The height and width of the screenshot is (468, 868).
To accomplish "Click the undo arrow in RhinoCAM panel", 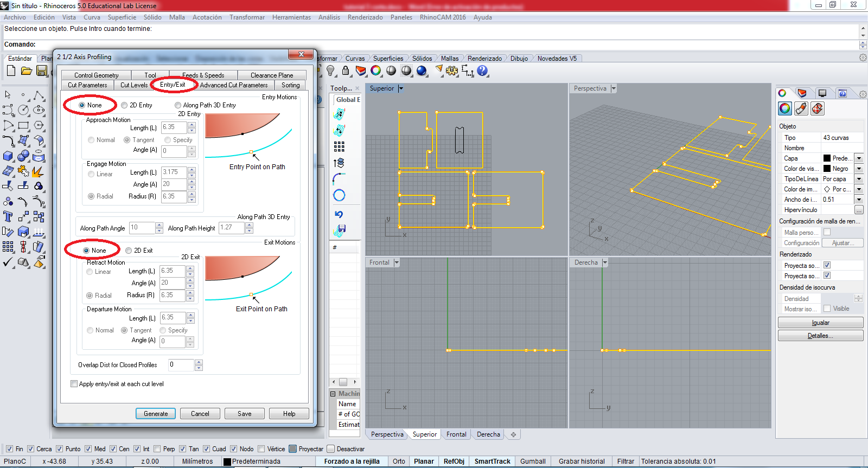I will 340,214.
